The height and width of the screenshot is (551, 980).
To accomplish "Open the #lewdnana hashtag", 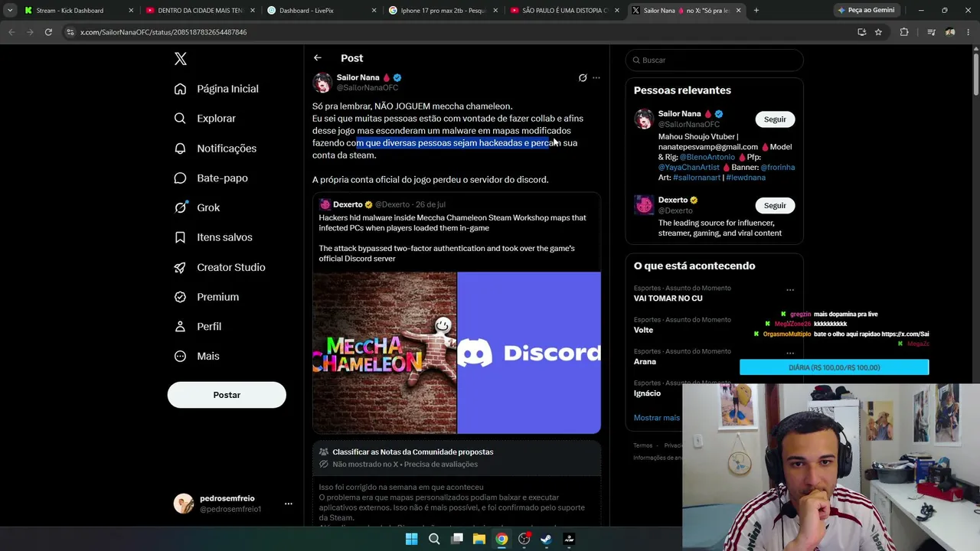I will pyautogui.click(x=746, y=178).
